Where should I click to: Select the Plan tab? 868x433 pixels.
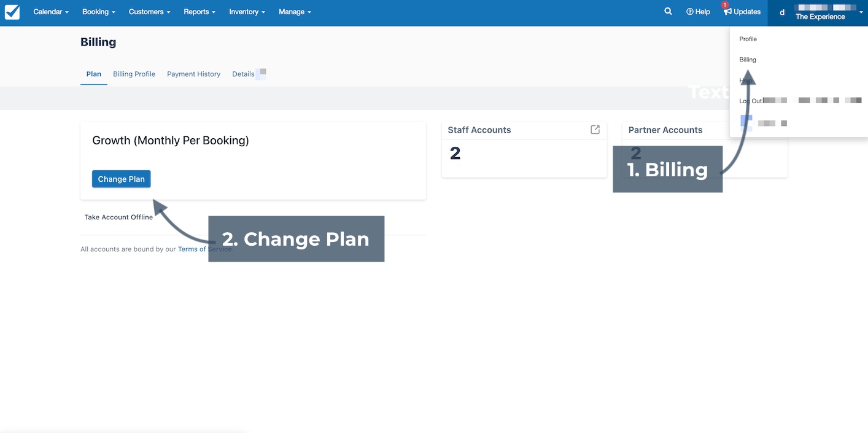(x=94, y=74)
